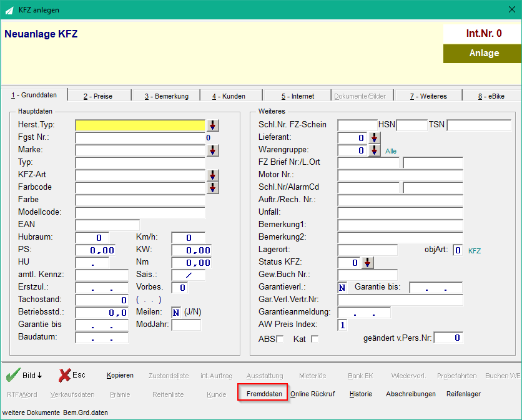522x420 pixels.
Task: Click the Km/h input field
Action: pyautogui.click(x=188, y=238)
